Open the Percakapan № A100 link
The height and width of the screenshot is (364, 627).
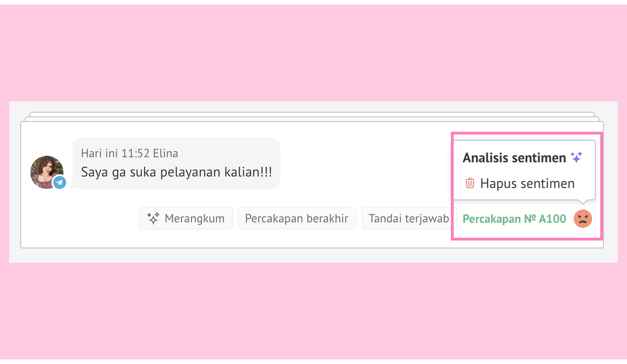(x=514, y=219)
